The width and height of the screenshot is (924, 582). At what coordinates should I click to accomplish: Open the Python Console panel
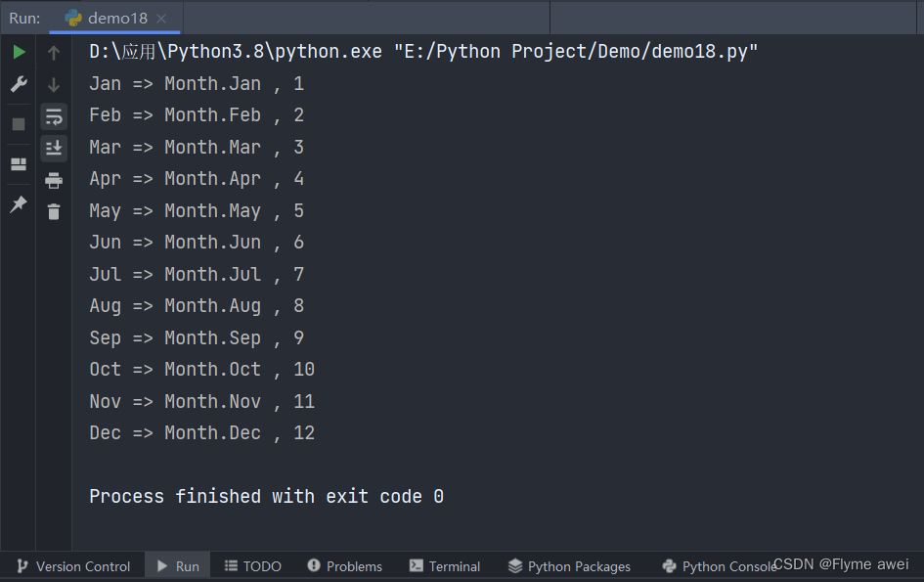(720, 566)
